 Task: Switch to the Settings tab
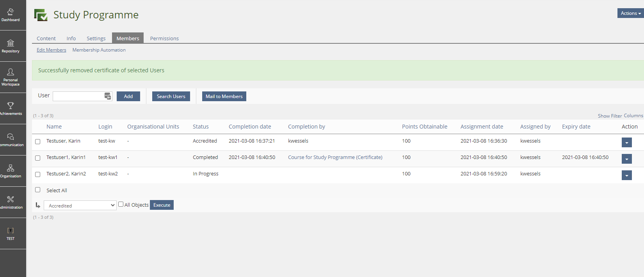pyautogui.click(x=96, y=38)
